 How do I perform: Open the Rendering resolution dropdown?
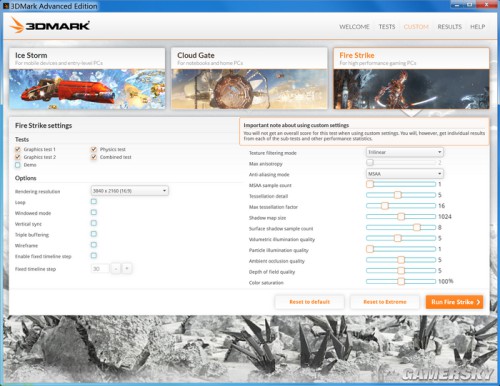point(129,191)
